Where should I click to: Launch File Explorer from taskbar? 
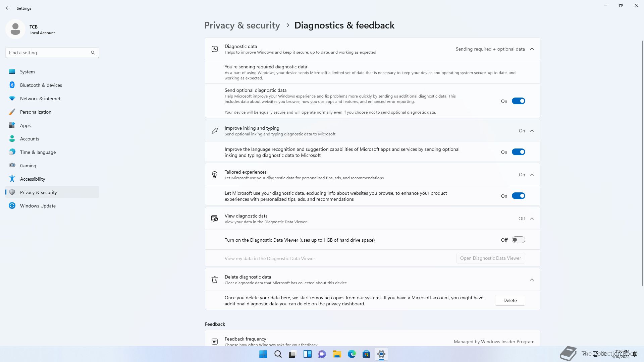point(337,354)
